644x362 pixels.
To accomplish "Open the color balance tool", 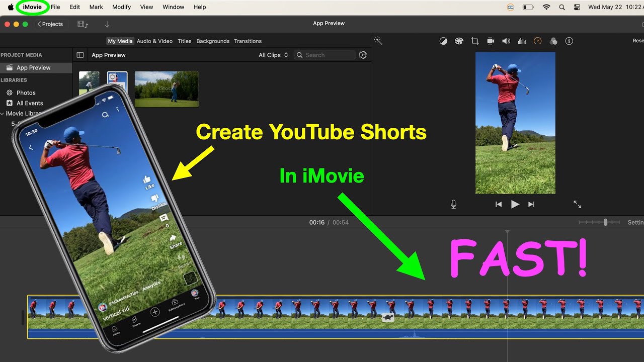I will coord(443,41).
